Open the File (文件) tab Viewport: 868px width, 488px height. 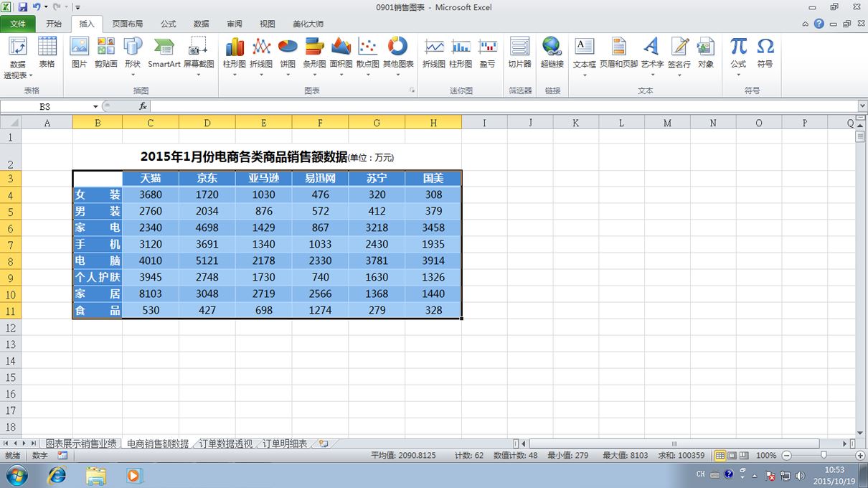(x=18, y=24)
